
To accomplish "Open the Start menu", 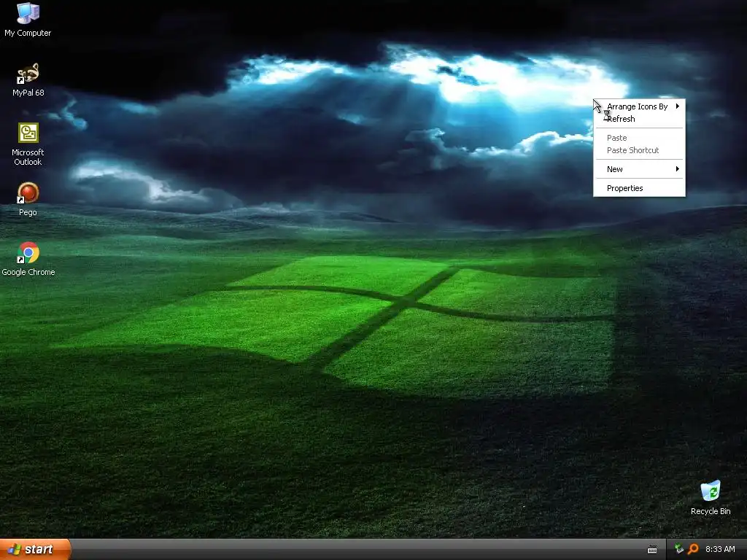I will click(35, 549).
